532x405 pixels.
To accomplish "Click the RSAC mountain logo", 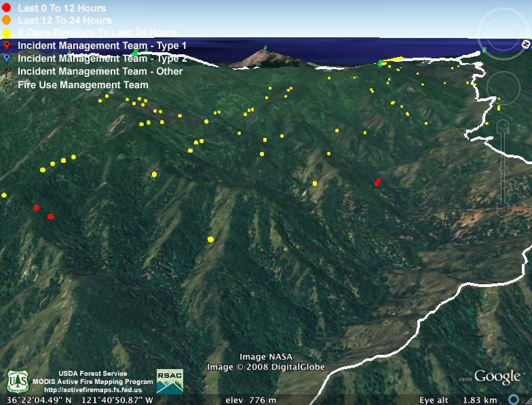I will 170,381.
